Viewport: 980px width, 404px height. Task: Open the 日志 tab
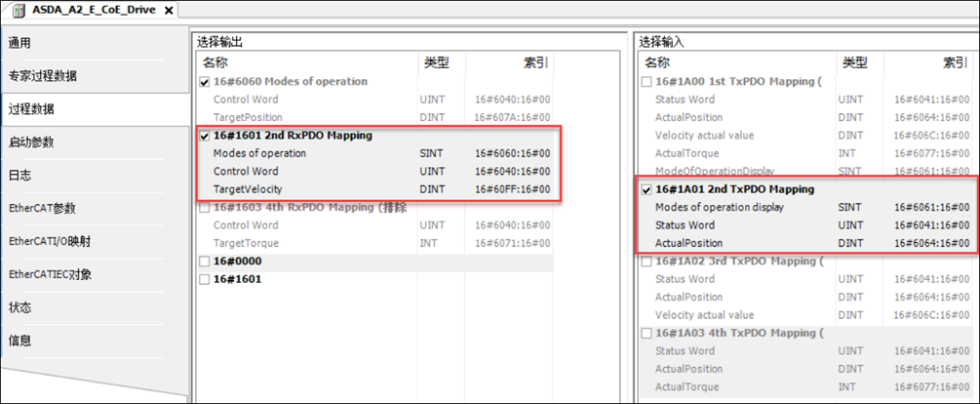(x=20, y=176)
